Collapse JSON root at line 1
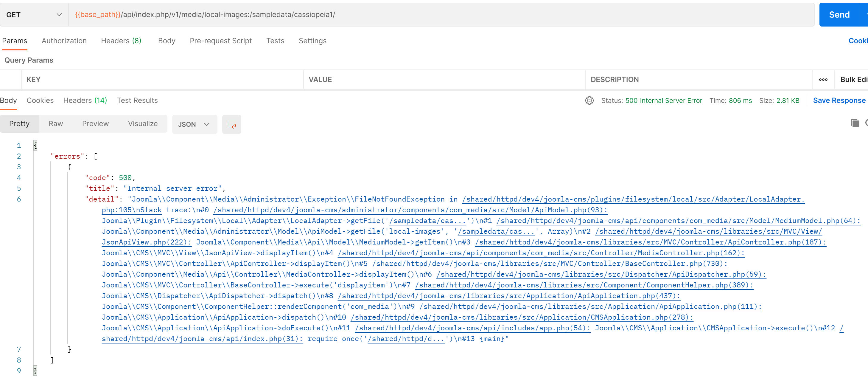The width and height of the screenshot is (868, 387). coord(35,145)
